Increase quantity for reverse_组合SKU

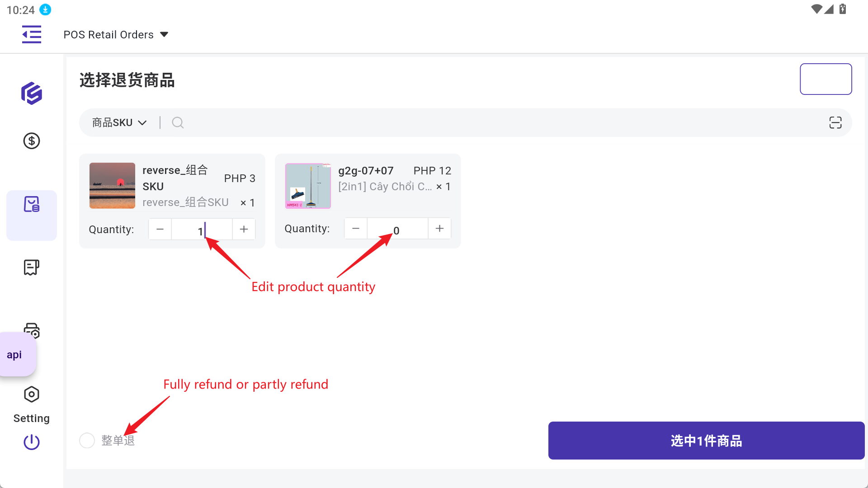(244, 229)
